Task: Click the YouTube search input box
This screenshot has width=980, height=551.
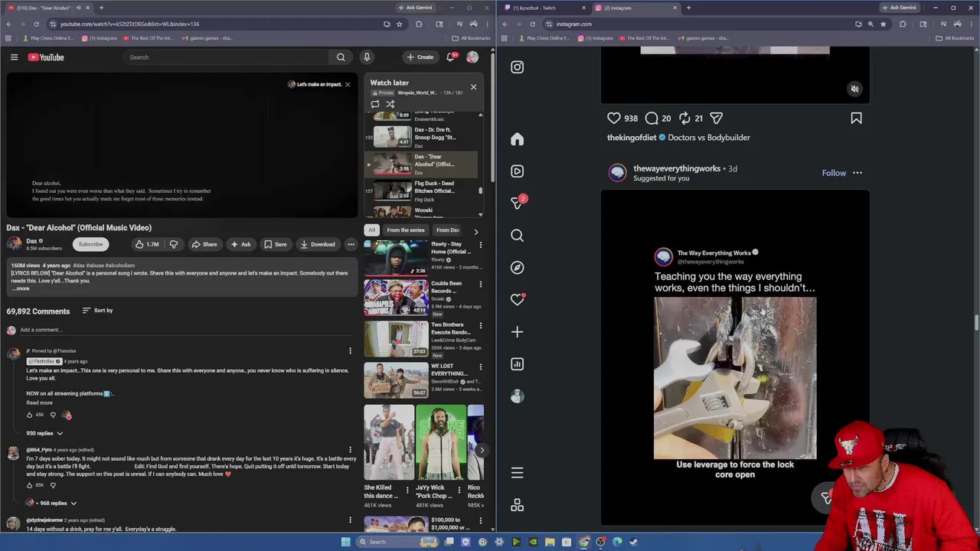Action: click(226, 57)
